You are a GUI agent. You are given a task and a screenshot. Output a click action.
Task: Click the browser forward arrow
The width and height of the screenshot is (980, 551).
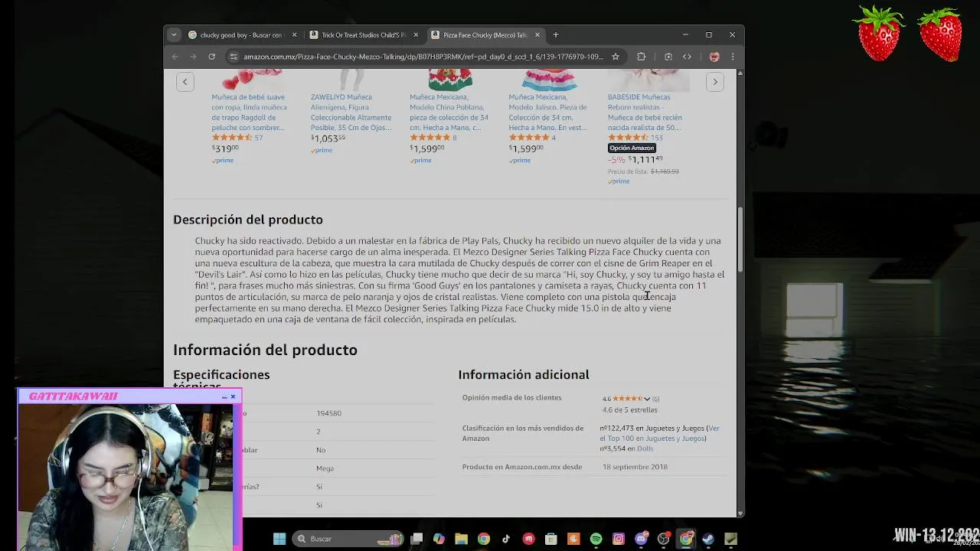(192, 57)
